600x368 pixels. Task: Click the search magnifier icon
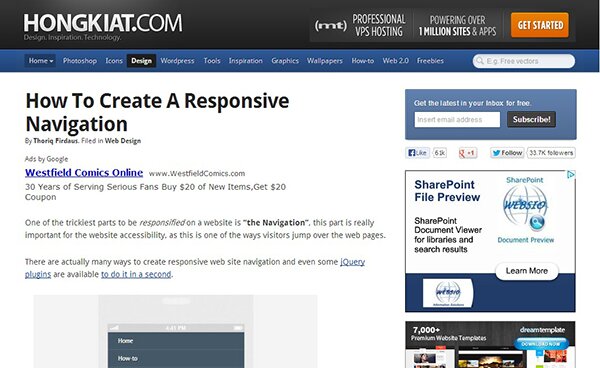click(479, 61)
